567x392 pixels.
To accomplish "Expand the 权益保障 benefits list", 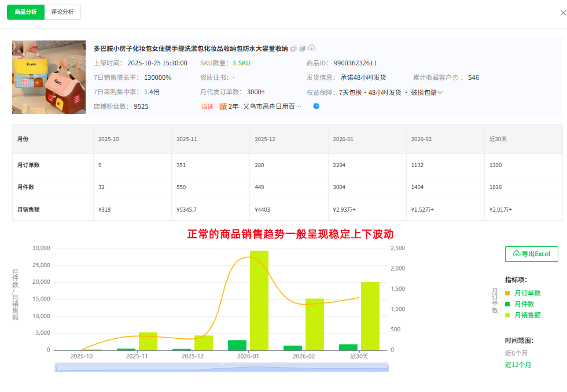I will (x=441, y=93).
